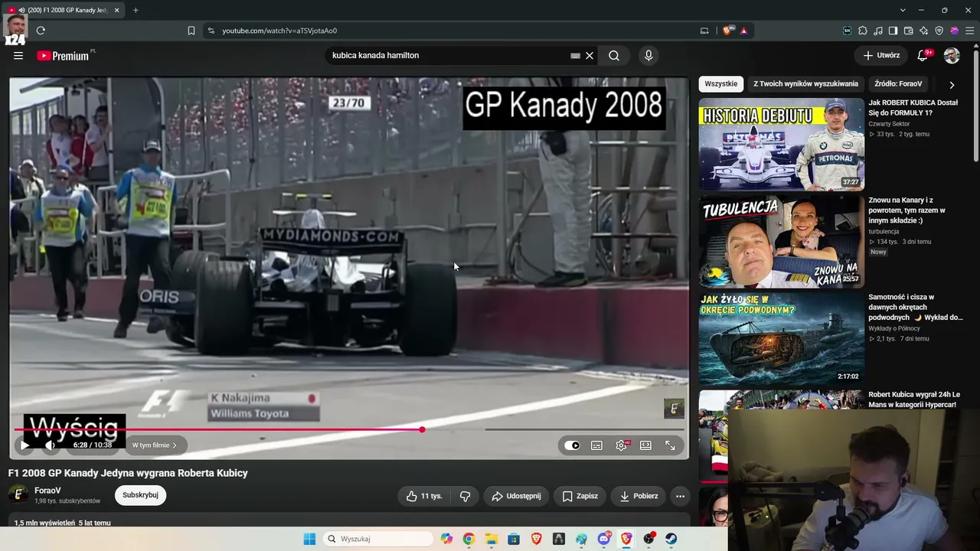Open File Explorer from the taskbar
This screenshot has width=980, height=551.
click(491, 539)
